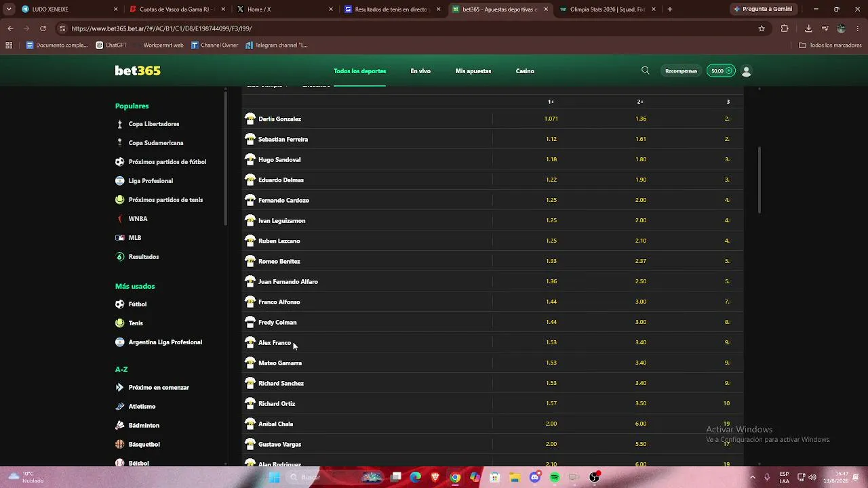Screen dimensions: 868x488
Task: Click the Fútbol ball icon under Más usados
Action: pos(120,304)
